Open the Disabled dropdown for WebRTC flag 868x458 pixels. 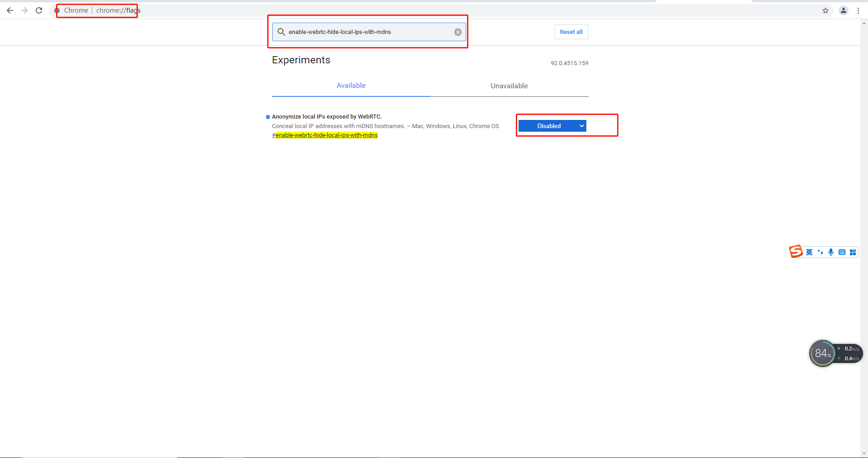pos(552,126)
